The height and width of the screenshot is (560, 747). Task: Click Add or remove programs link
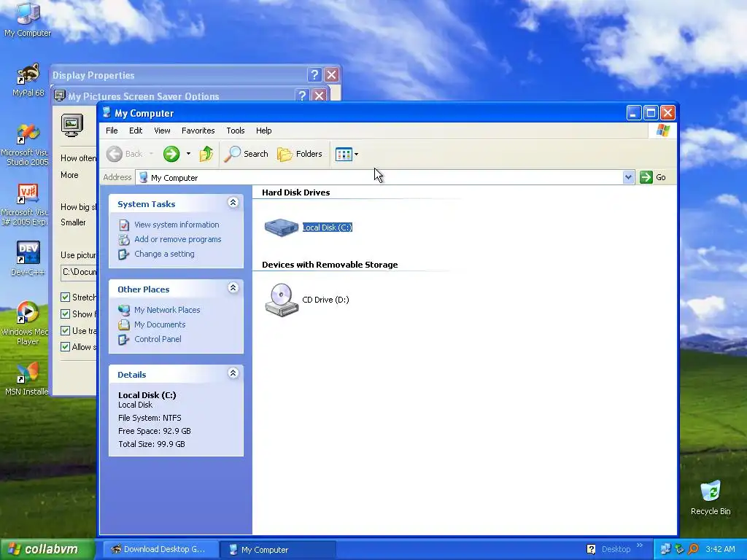177,239
